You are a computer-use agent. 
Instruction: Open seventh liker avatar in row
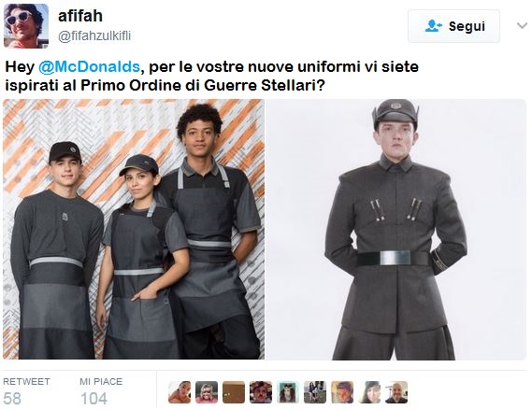pos(342,392)
